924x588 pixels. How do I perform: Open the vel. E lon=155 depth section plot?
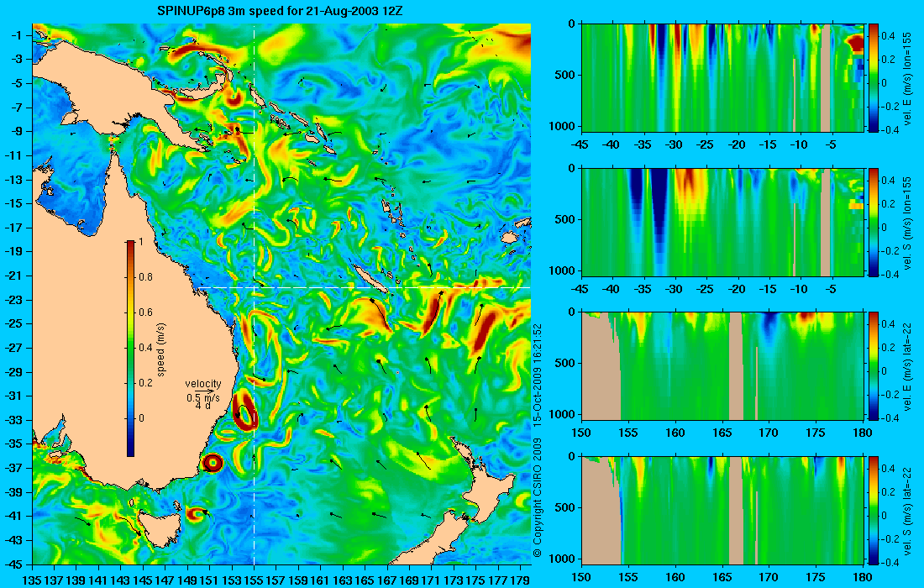(x=722, y=77)
